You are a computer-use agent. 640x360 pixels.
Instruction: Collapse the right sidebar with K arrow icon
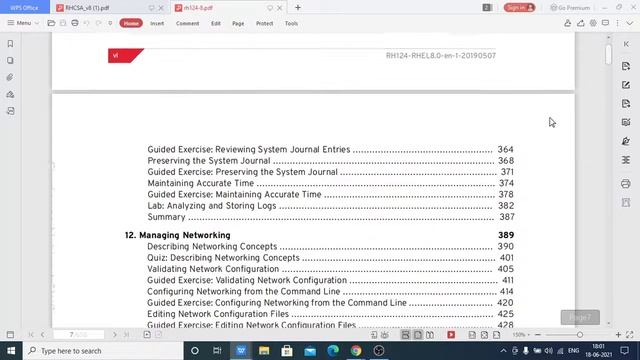pyautogui.click(x=626, y=44)
